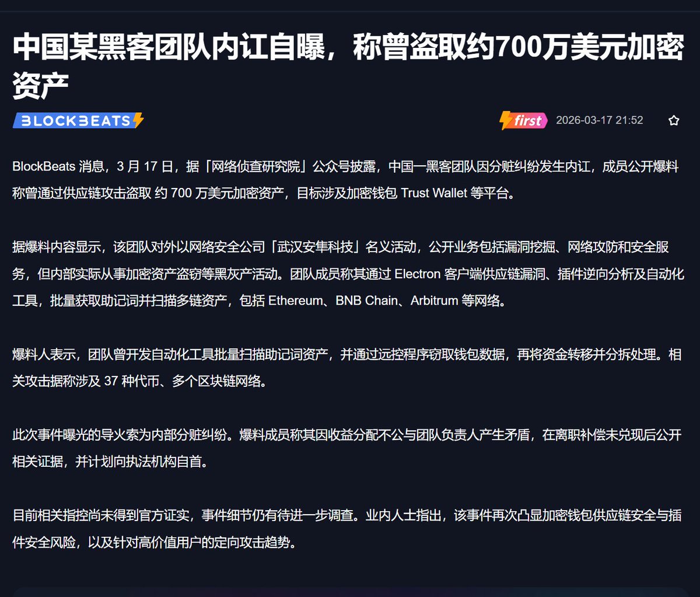700x597 pixels.
Task: Click the text '网络侦查研究院'
Action: click(254, 166)
